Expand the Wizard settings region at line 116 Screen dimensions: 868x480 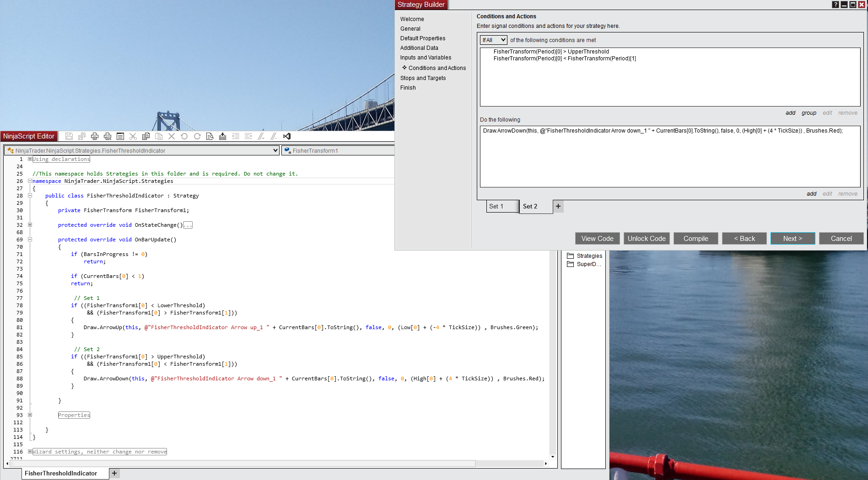(x=30, y=452)
